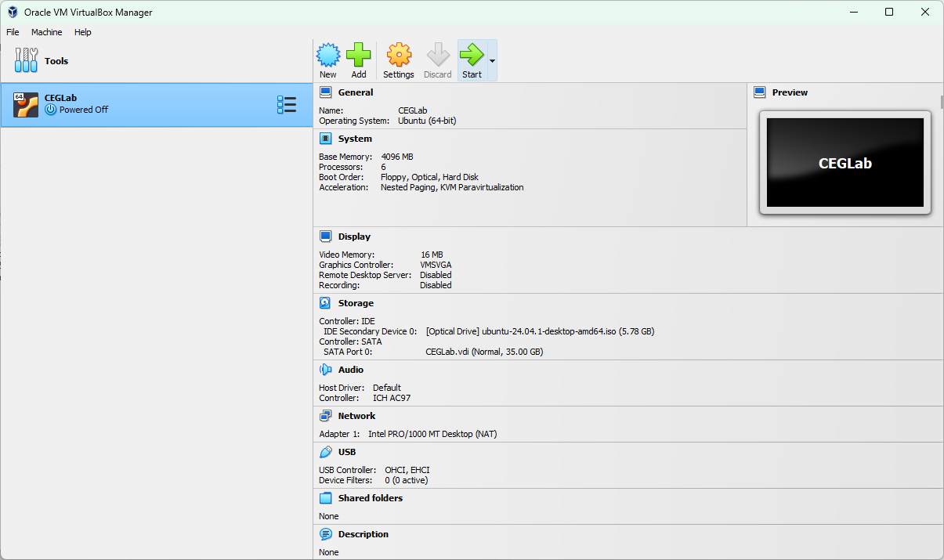Open the File menu
The width and height of the screenshot is (944, 560).
coord(13,32)
